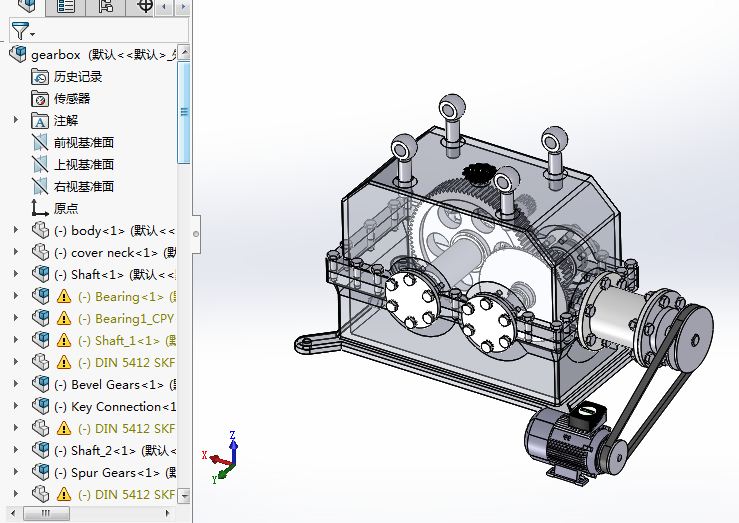Open the 历史记录 history folder
Viewport: 739px width, 523px height.
(x=77, y=76)
